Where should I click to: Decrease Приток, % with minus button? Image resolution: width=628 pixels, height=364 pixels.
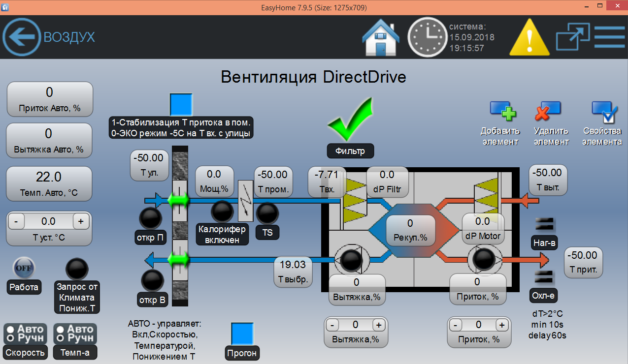(x=456, y=325)
